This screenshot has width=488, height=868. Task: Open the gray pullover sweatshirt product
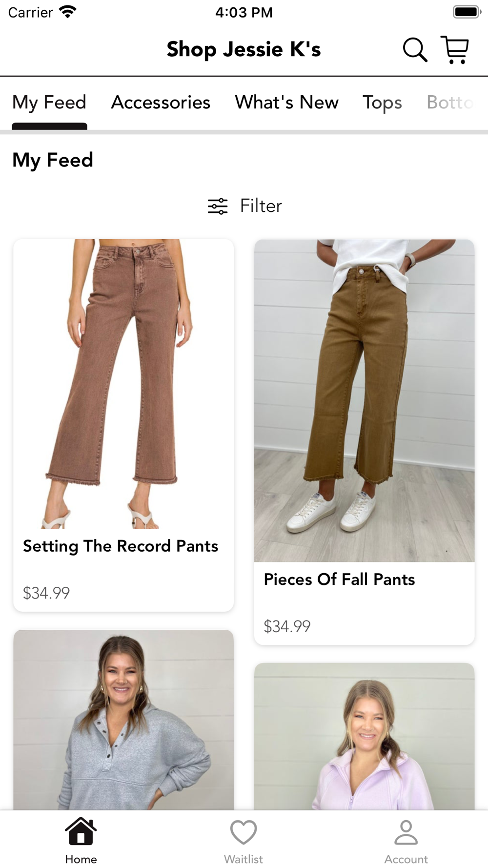[x=123, y=720]
